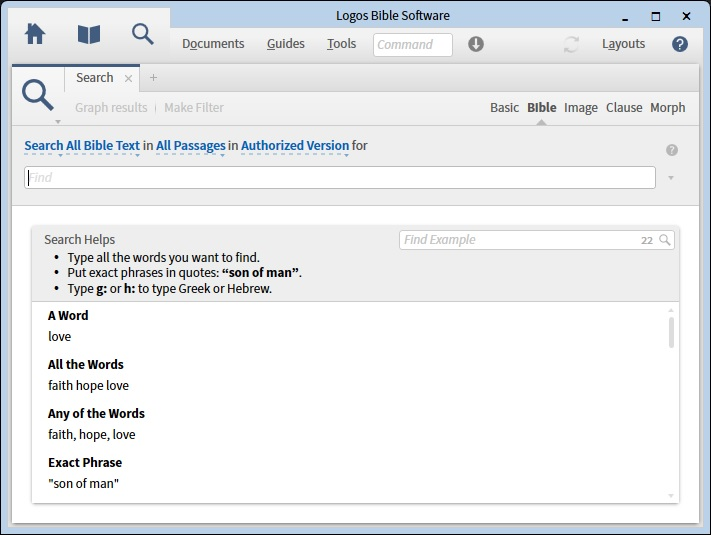Screen dimensions: 711x535
Task: Open the All Passages range selector
Action: click(190, 146)
